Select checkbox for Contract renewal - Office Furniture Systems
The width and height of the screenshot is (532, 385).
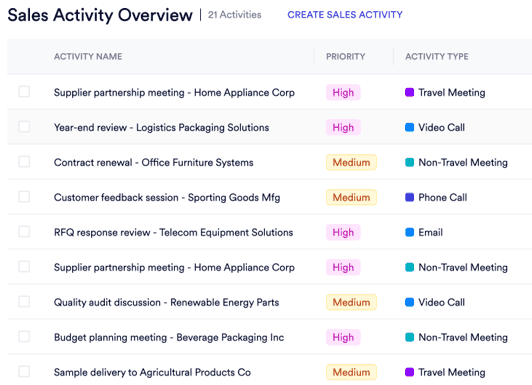[24, 162]
